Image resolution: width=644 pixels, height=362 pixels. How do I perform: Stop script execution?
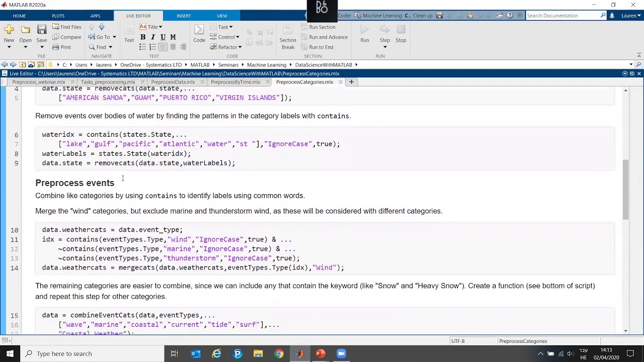click(x=401, y=34)
